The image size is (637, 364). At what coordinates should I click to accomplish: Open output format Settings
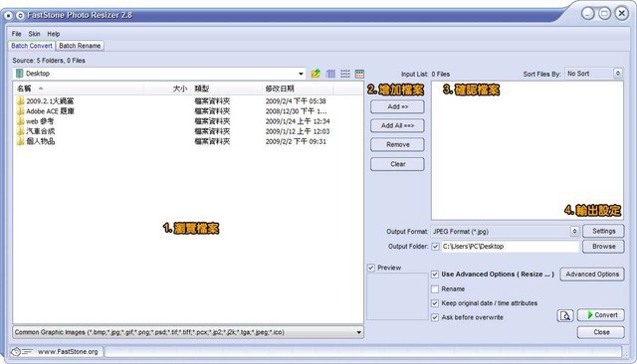pyautogui.click(x=603, y=232)
